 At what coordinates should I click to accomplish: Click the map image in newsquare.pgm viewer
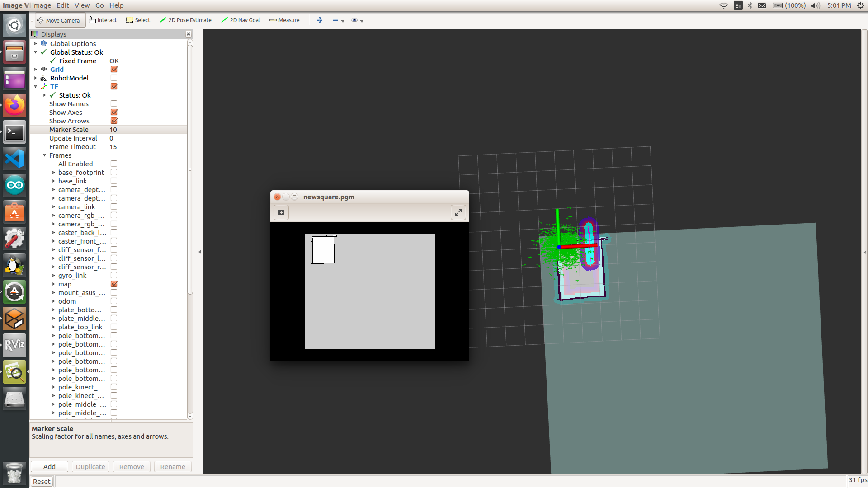coord(370,291)
